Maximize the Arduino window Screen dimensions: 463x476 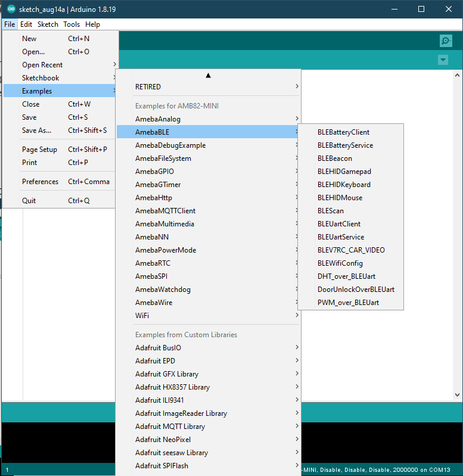click(421, 9)
